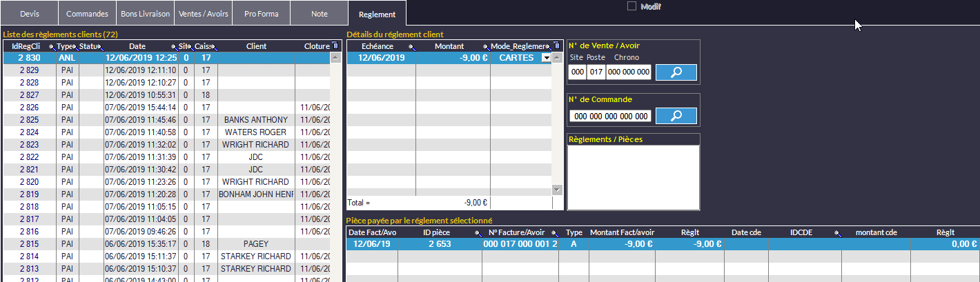Click the magnifier in the IDCDE column header

click(x=837, y=233)
